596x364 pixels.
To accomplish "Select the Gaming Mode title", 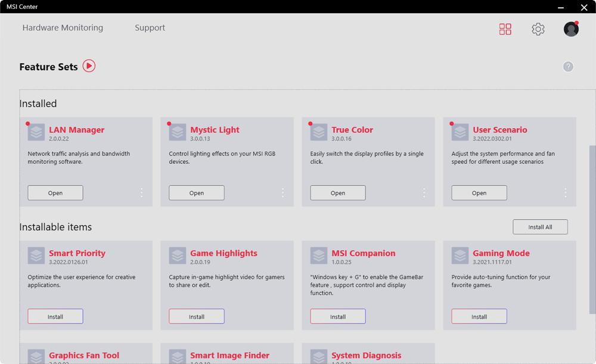I will click(501, 253).
